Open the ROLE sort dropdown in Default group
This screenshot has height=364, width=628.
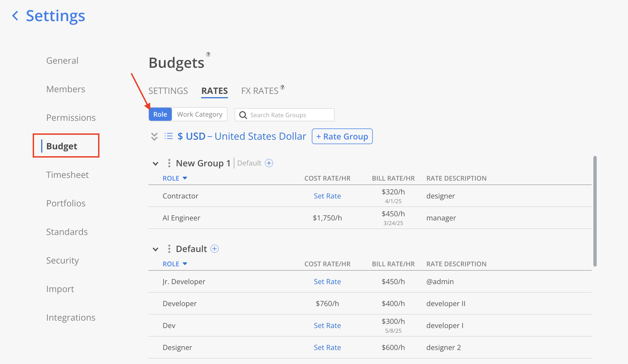coord(175,264)
